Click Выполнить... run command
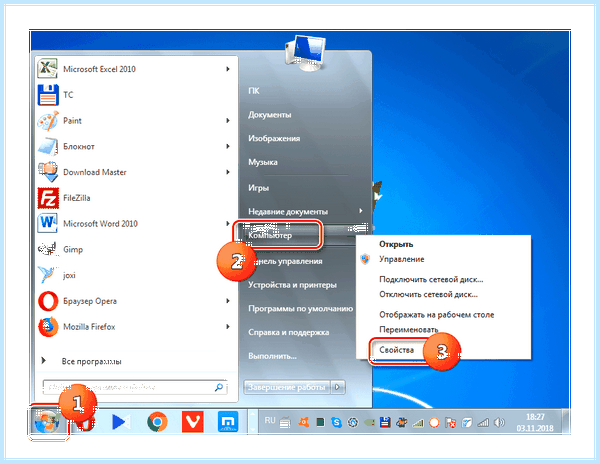This screenshot has height=464, width=600. tap(272, 356)
